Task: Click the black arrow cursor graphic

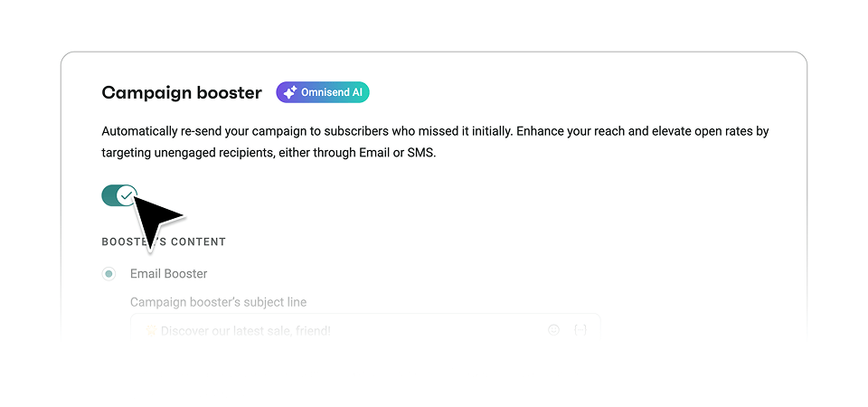Action: (156, 222)
